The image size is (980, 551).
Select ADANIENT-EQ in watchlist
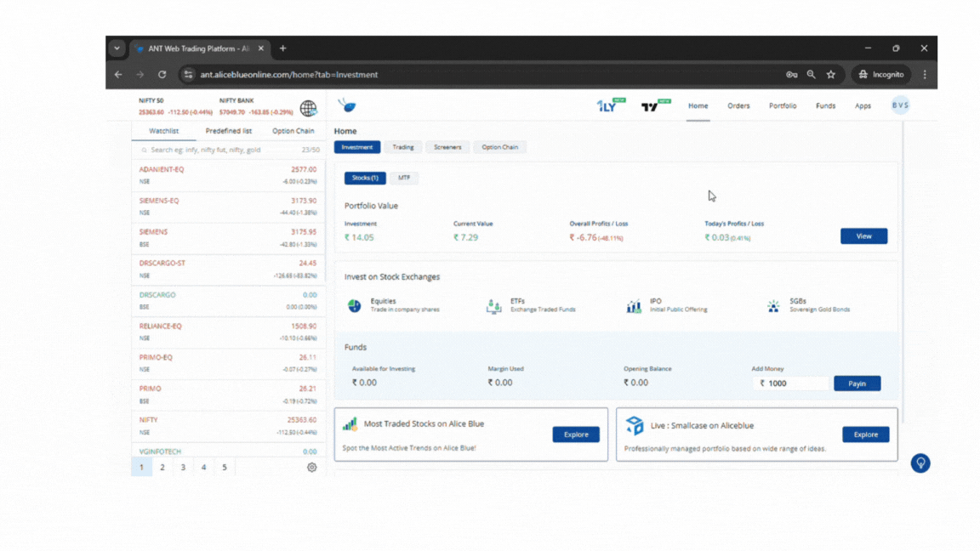[228, 175]
